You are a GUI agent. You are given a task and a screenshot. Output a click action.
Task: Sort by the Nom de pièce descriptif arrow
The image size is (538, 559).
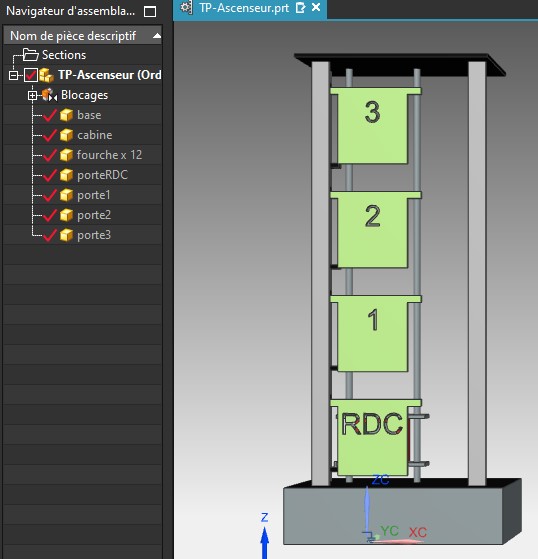(x=157, y=36)
